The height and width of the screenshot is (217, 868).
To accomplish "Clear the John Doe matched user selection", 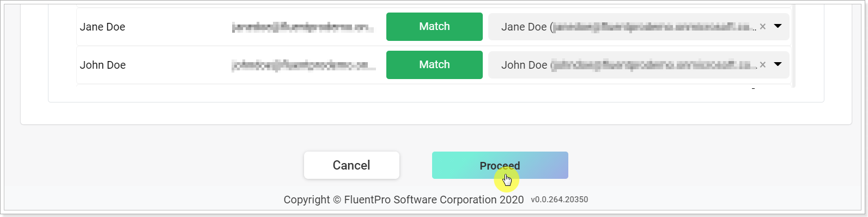I will (x=763, y=65).
